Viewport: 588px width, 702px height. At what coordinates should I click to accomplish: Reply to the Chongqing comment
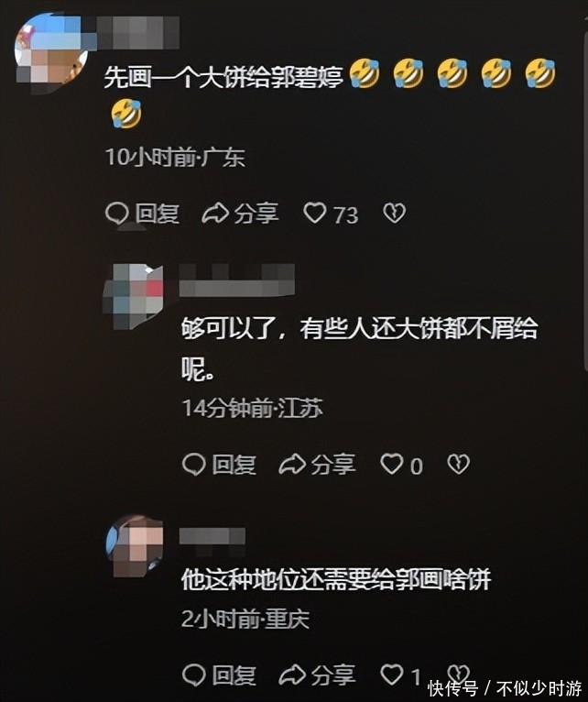click(x=219, y=675)
